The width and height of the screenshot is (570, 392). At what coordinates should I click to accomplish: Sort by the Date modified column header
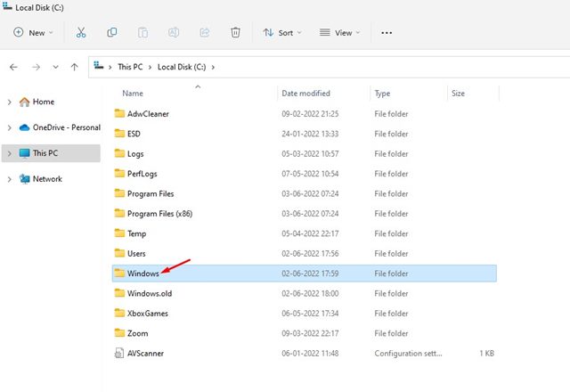pos(307,93)
